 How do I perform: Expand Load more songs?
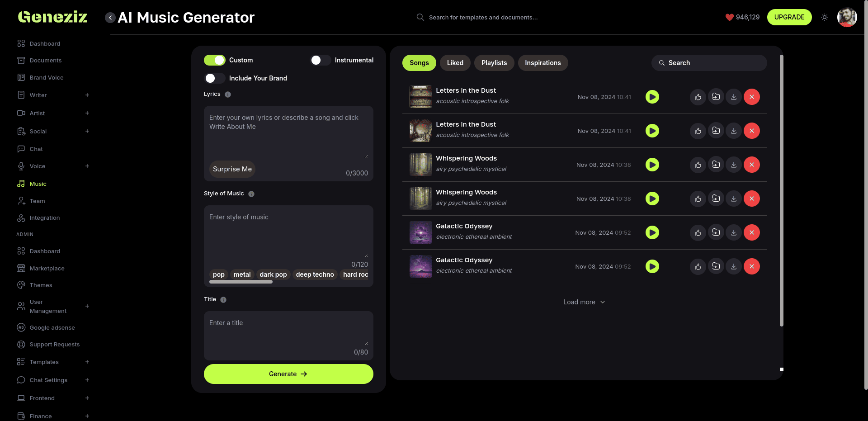pos(584,302)
